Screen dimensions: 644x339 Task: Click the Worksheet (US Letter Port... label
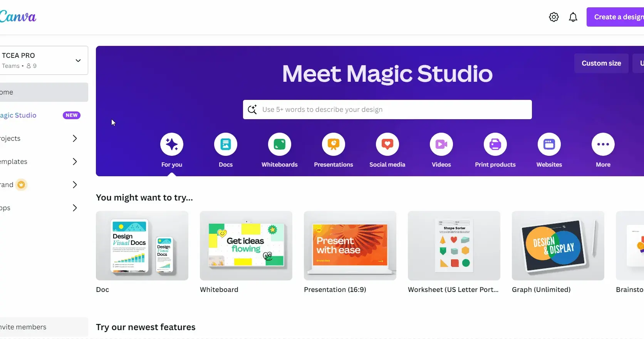453,290
